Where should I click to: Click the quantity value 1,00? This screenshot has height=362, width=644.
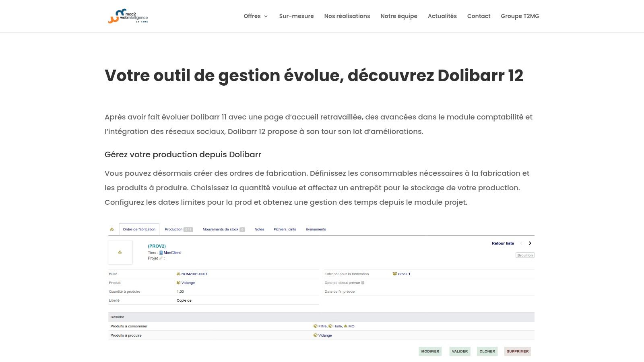[x=180, y=292]
